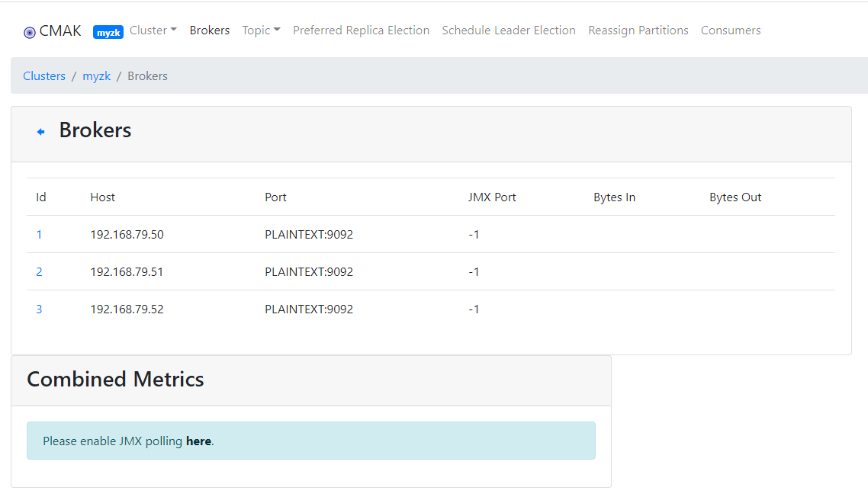The height and width of the screenshot is (497, 868).
Task: Click the Bytes Out column header
Action: tap(735, 197)
